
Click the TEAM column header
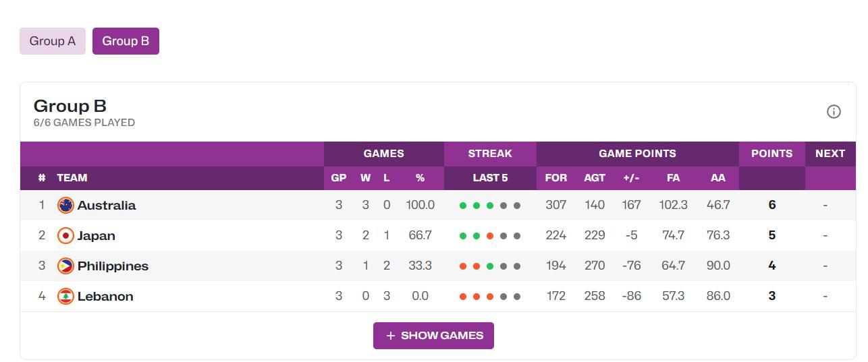pyautogui.click(x=72, y=178)
